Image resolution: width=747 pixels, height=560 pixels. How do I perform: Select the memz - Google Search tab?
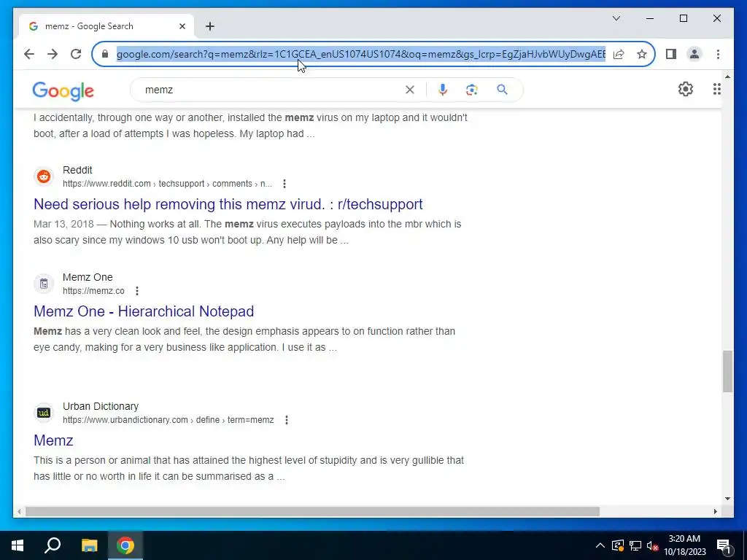pos(107,26)
